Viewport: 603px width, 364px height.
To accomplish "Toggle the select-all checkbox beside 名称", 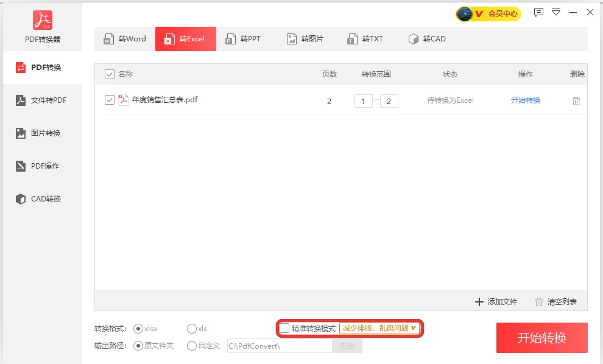I will 109,74.
